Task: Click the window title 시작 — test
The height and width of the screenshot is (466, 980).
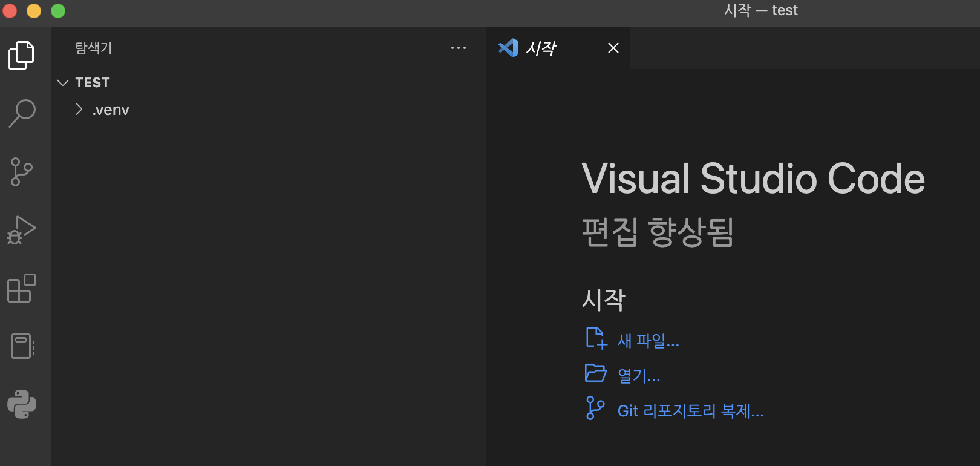Action: (x=761, y=10)
